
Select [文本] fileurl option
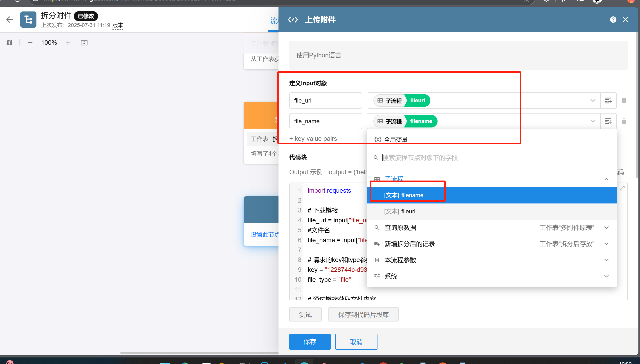point(400,212)
